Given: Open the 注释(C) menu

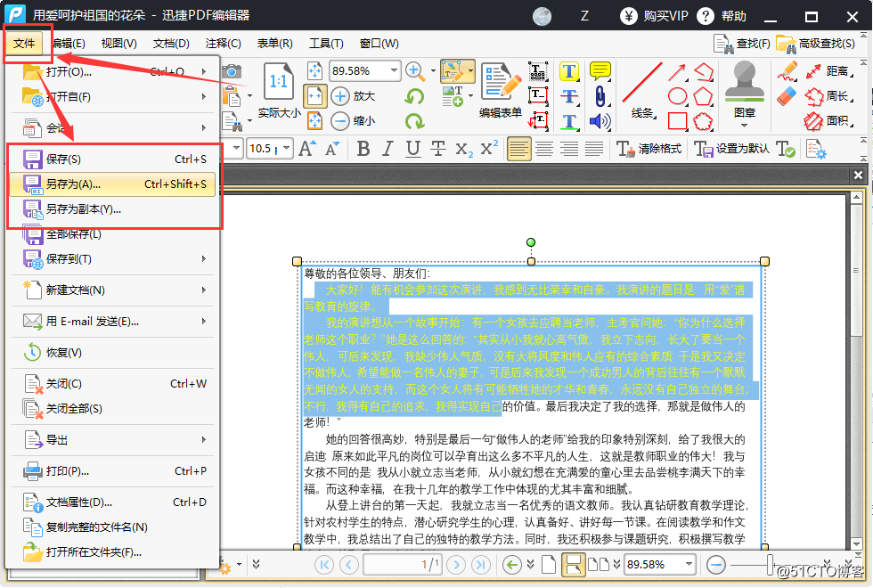Looking at the screenshot, I should click(x=224, y=44).
